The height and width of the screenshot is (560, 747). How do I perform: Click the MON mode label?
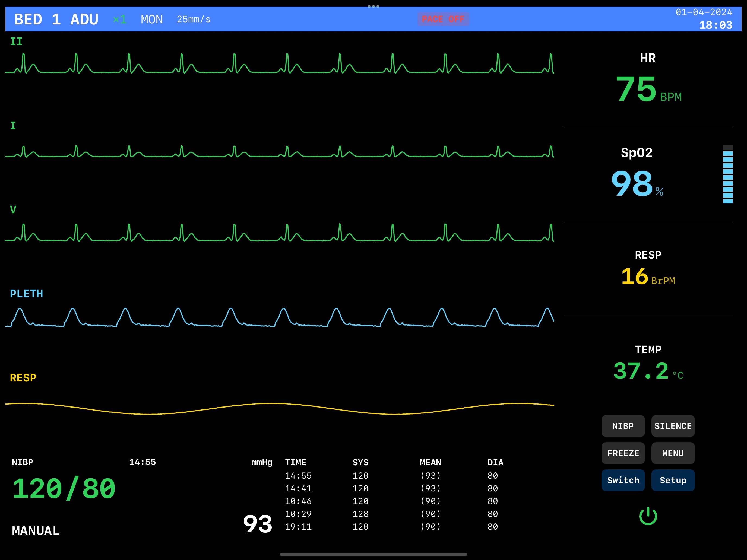(152, 20)
